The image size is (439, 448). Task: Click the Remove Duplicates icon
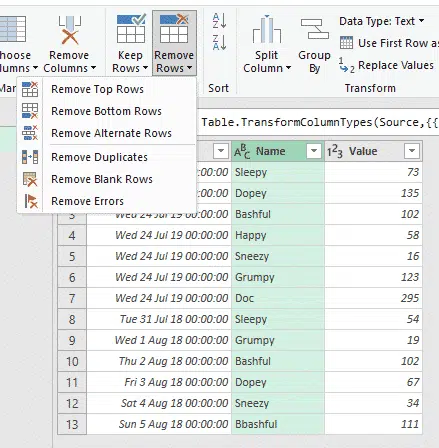click(30, 157)
